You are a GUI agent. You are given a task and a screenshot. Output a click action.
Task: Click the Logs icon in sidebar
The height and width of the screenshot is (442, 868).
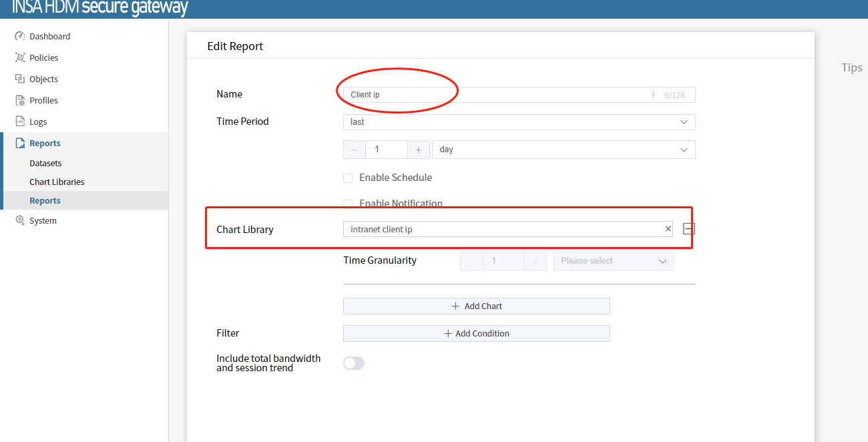tap(20, 122)
